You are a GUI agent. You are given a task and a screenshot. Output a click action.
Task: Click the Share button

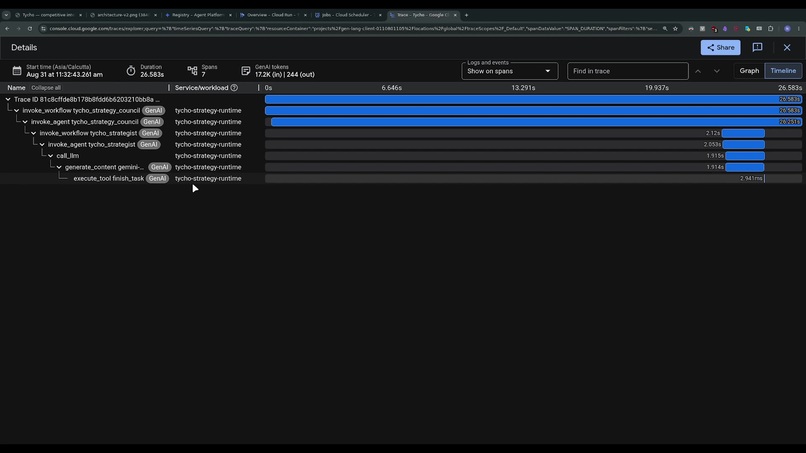tap(720, 47)
